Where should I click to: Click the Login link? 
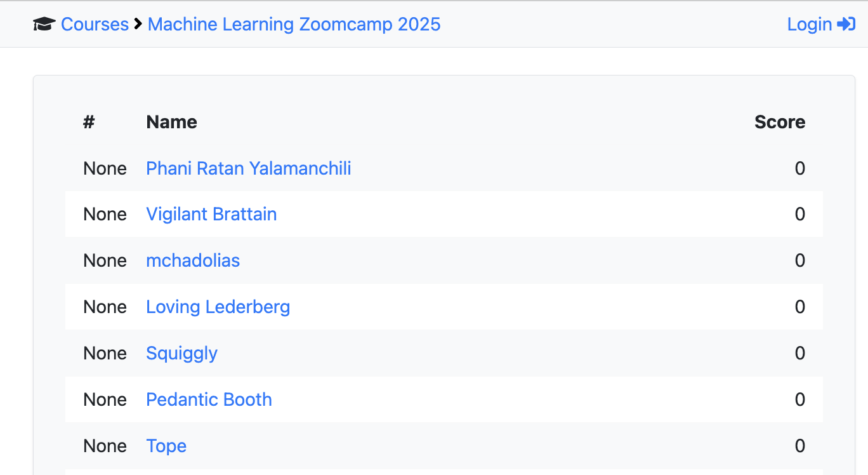coord(809,25)
